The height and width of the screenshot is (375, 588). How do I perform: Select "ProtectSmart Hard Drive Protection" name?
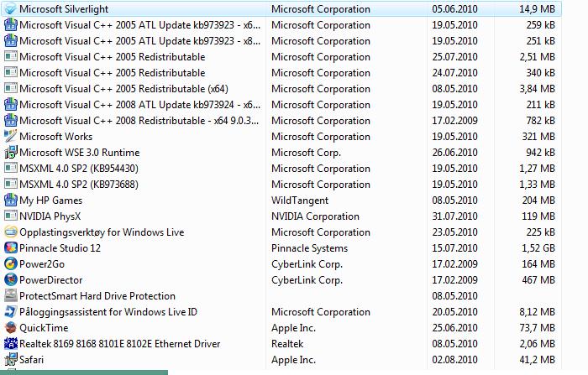coord(97,295)
